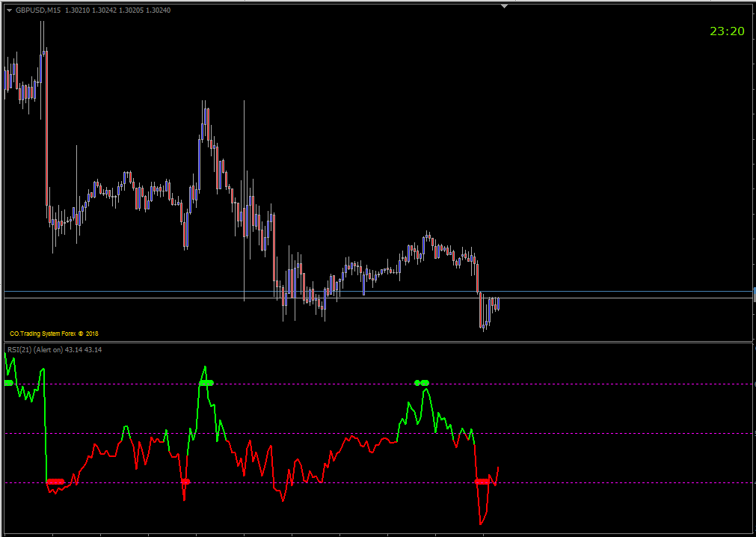Click the price tag at the blue line's right end
756x537 pixels.
[754, 291]
